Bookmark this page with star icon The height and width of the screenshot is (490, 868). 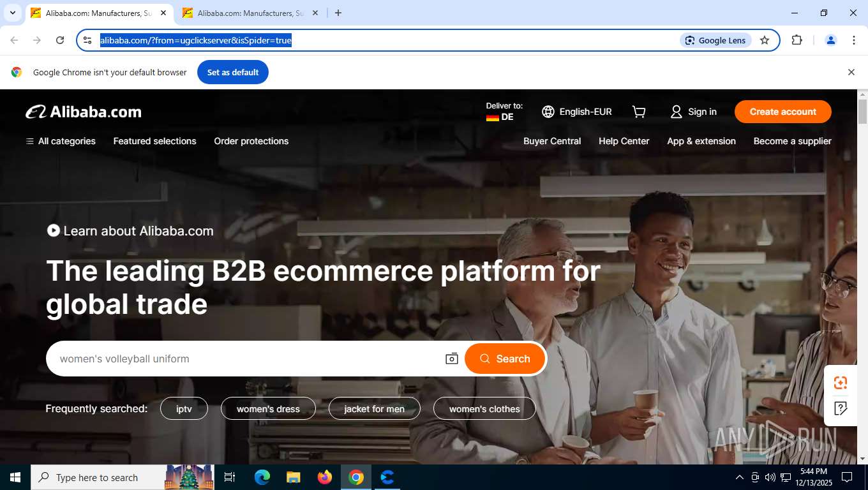tap(765, 40)
